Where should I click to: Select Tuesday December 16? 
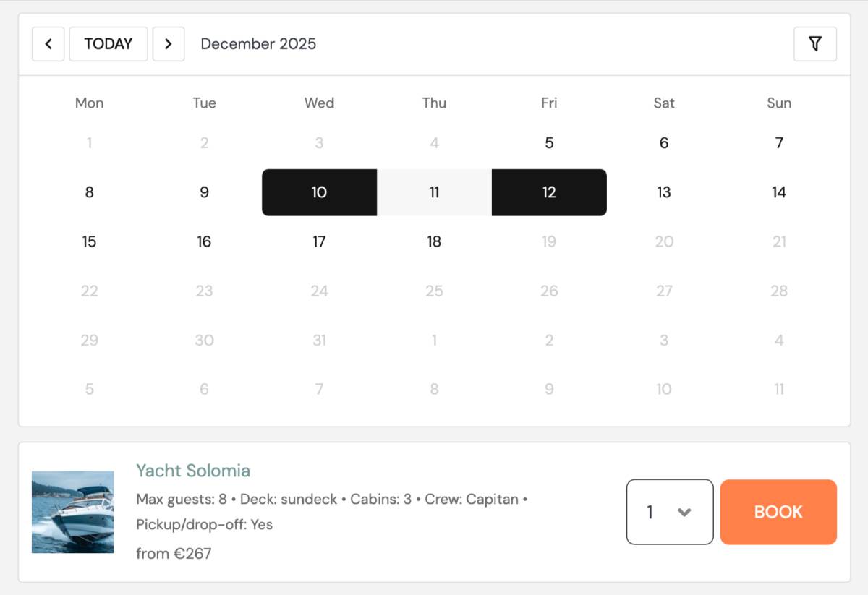click(204, 241)
